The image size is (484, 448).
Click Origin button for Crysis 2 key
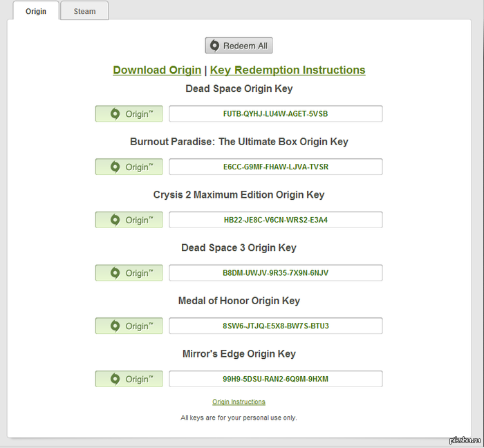tap(129, 220)
